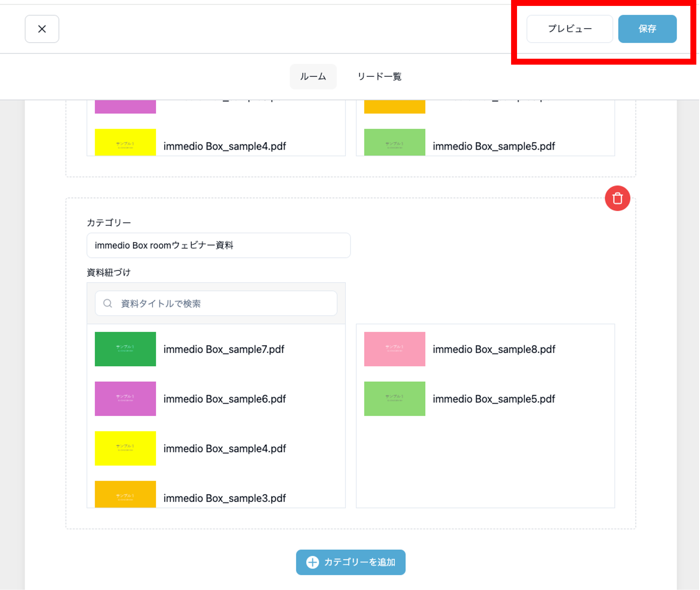Click orange thumbnail of sample3.pdf
The image size is (700, 590).
pyautogui.click(x=125, y=494)
